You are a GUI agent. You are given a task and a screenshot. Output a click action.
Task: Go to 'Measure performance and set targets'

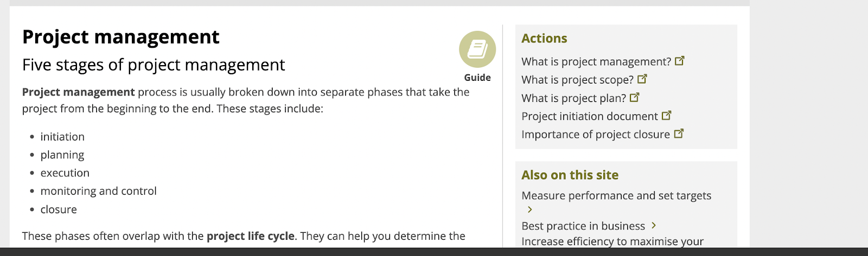tap(616, 196)
